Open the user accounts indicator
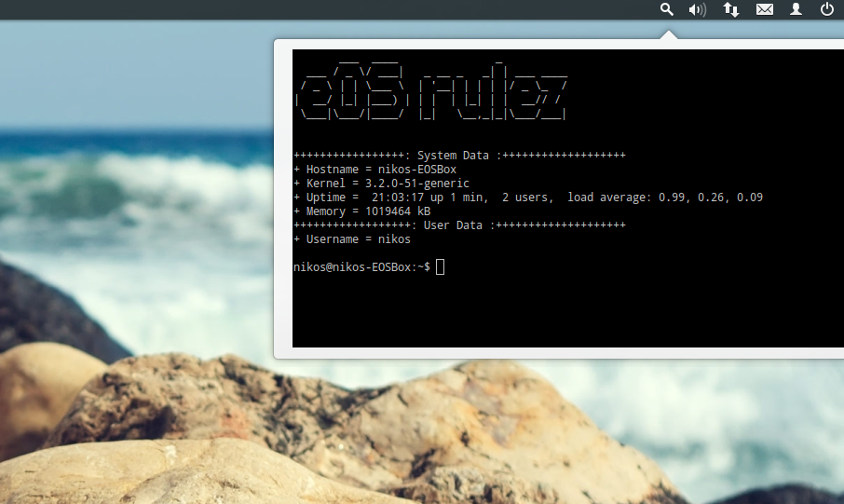 (x=796, y=9)
